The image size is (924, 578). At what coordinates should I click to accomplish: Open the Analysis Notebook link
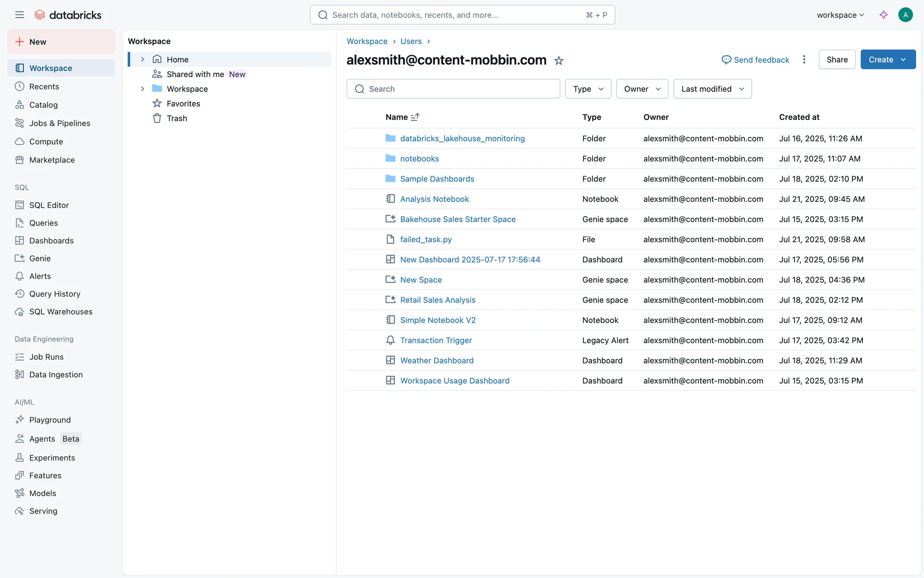pos(434,199)
